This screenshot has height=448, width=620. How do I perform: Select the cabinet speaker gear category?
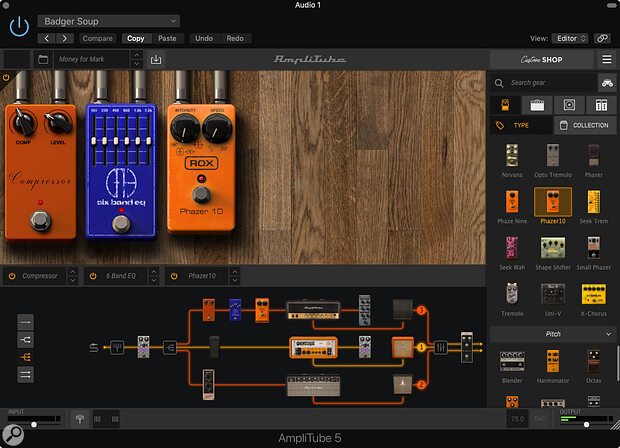pos(569,105)
